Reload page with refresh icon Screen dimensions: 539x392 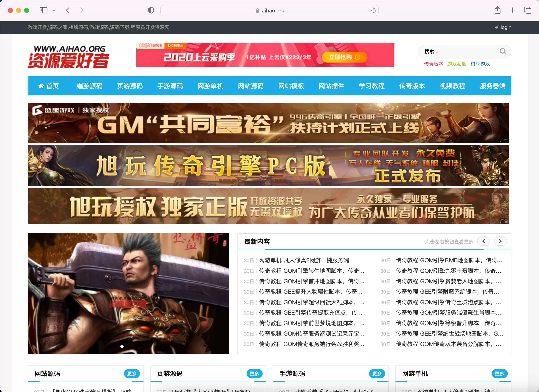tap(373, 10)
